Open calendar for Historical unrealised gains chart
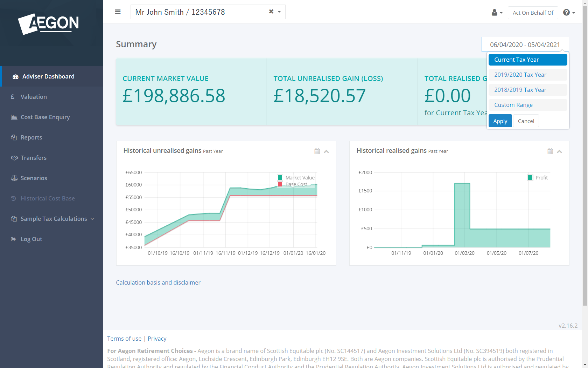Screen dimensions: 588x368 pyautogui.click(x=317, y=151)
